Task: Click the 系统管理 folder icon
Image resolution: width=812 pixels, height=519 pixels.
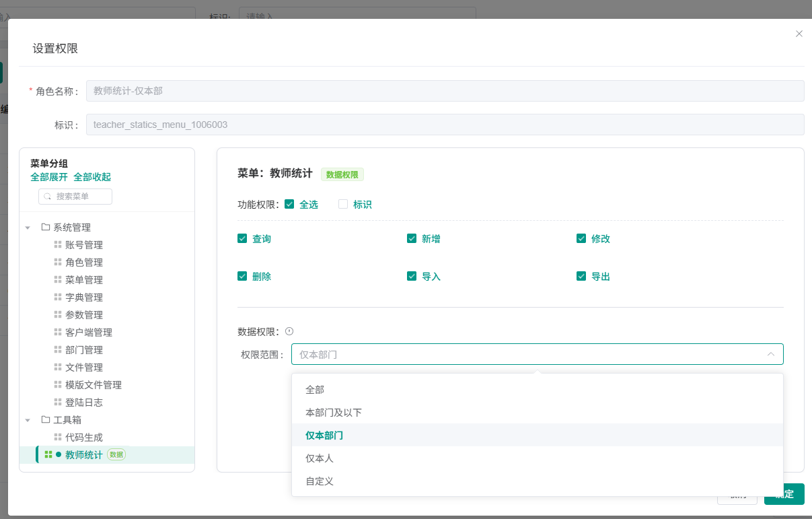Action: [46, 228]
